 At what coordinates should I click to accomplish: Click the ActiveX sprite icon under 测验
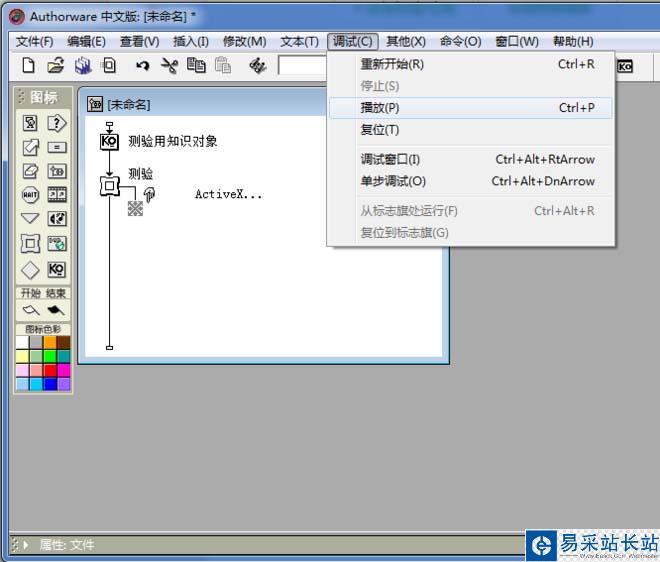[x=135, y=208]
